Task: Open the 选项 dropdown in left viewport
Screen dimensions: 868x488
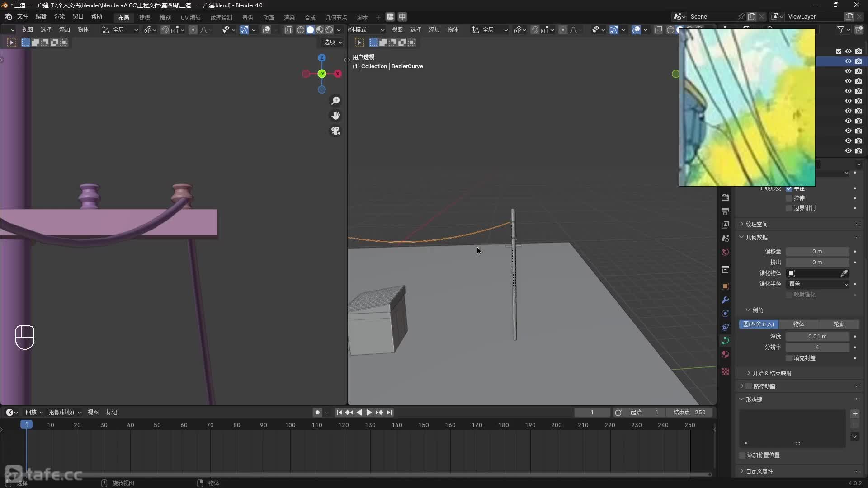Action: pos(333,42)
